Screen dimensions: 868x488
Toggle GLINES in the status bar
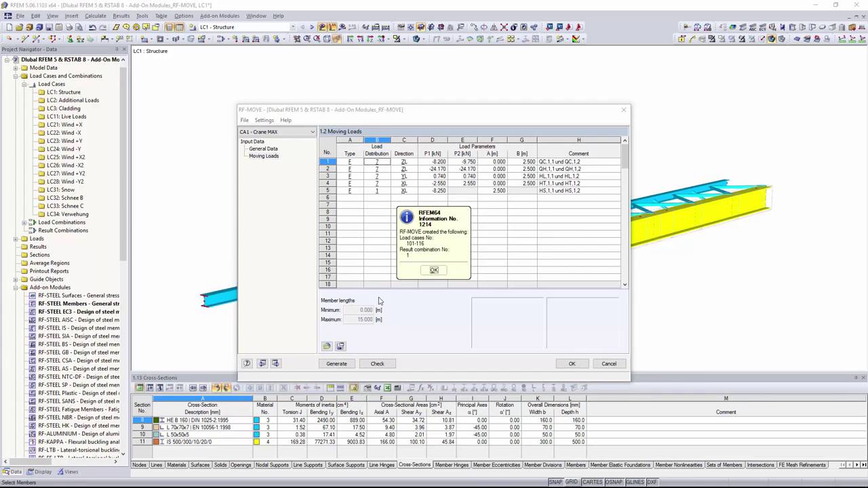[x=635, y=482]
